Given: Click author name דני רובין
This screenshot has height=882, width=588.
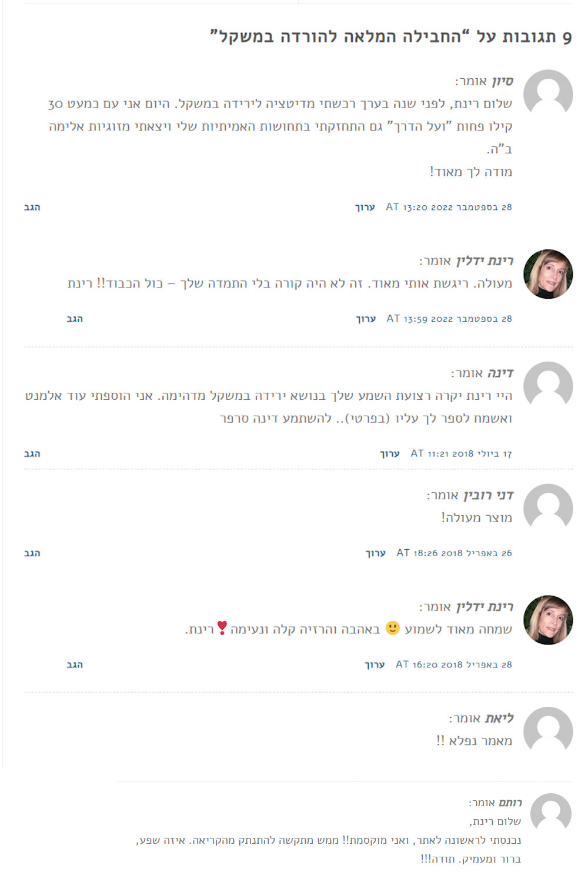Looking at the screenshot, I should coord(489,495).
